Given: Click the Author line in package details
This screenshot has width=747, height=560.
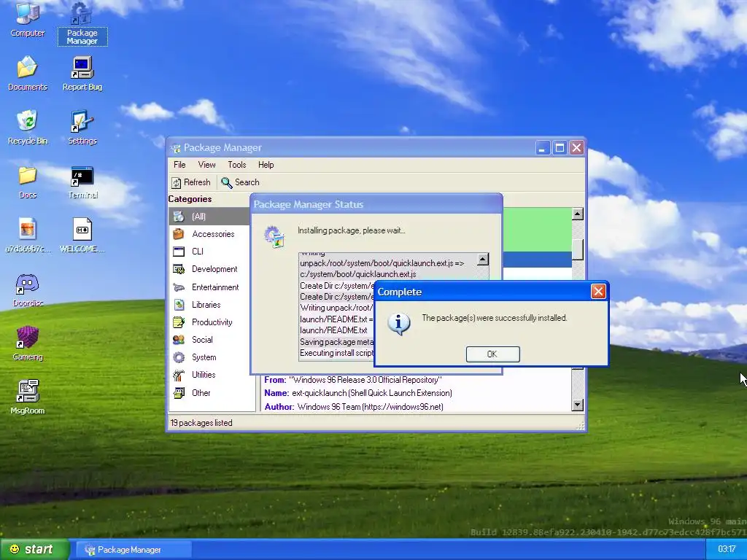Looking at the screenshot, I should coord(354,407).
